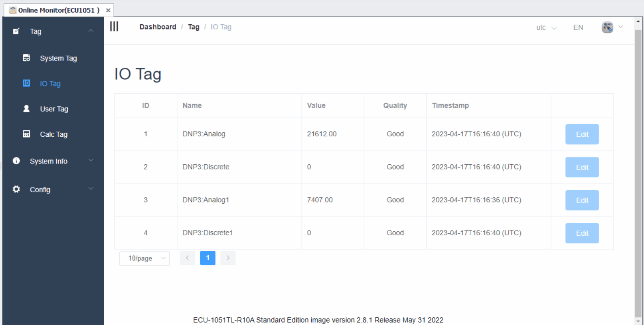
Task: Open the System Info menu
Action: point(53,161)
